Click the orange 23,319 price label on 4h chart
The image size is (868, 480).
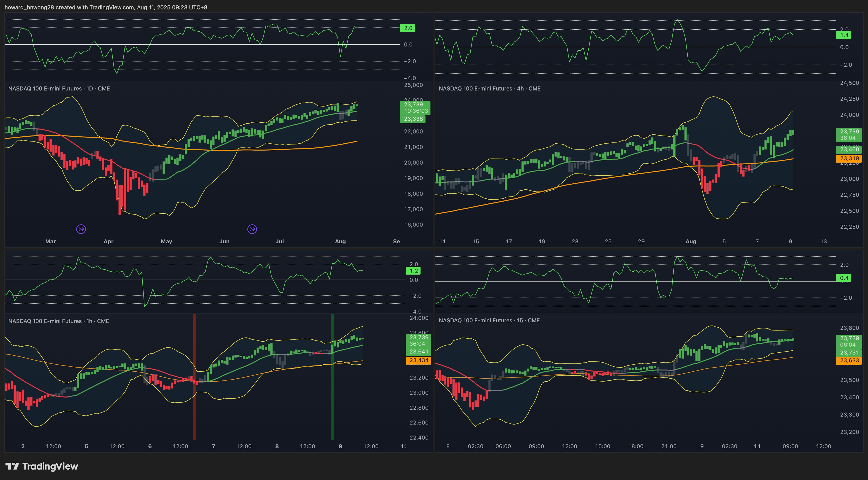tap(849, 158)
